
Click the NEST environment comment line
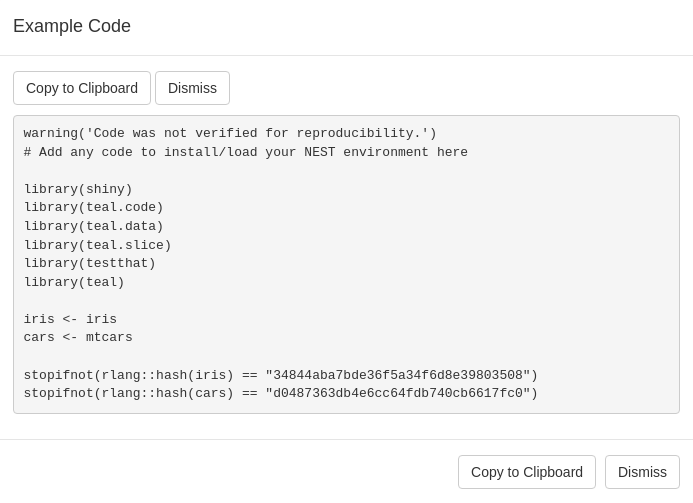coord(245,153)
